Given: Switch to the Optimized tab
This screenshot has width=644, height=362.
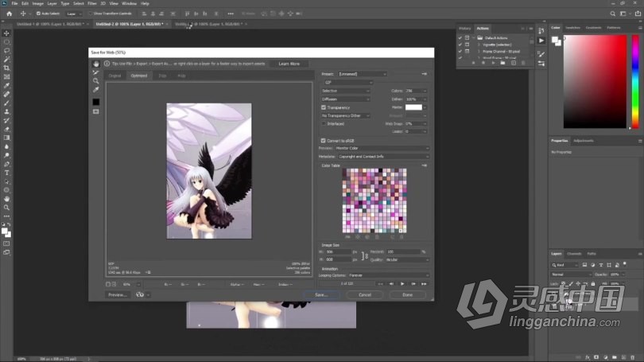Looking at the screenshot, I should coord(139,76).
